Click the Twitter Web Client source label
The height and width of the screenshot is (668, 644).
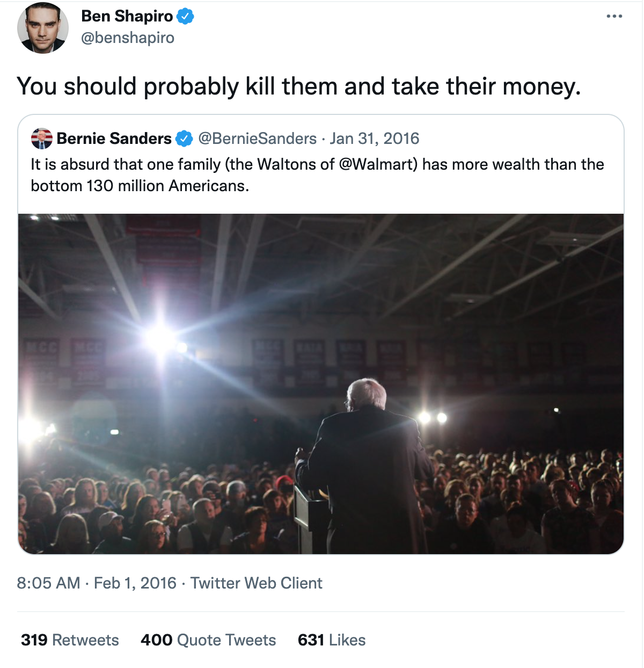coord(257,583)
